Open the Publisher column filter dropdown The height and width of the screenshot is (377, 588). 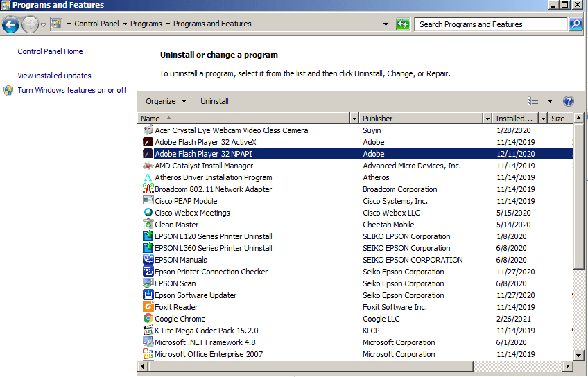487,119
